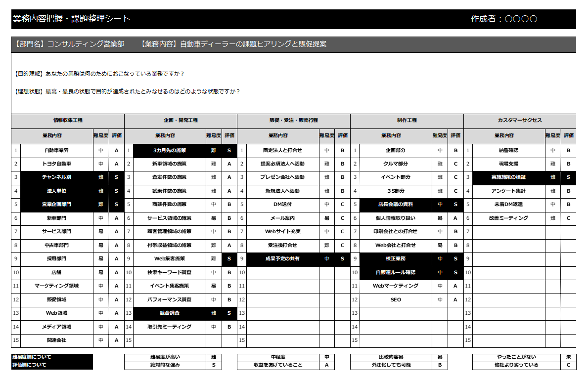588x378 pixels.
Task: Click the 部門名 コンサルティング営業部 header
Action: 69,44
